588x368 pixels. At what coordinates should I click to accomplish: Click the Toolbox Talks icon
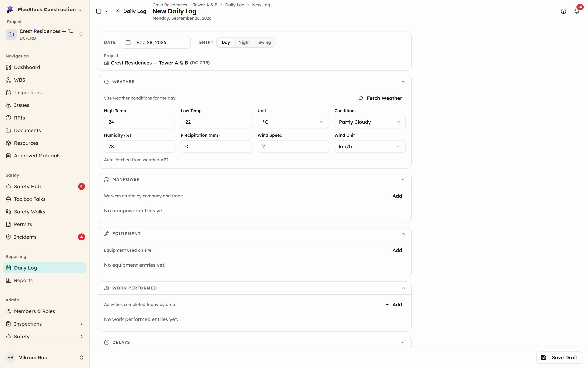point(9,199)
